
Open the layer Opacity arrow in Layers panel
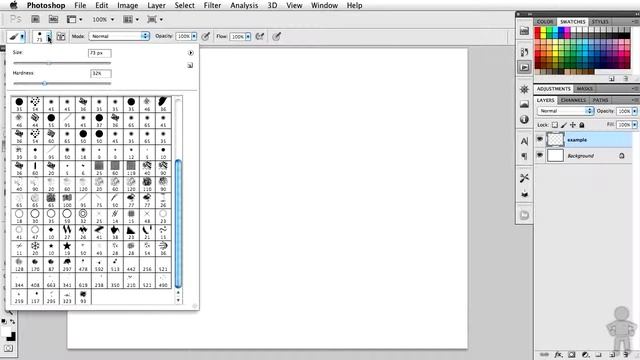click(x=635, y=111)
